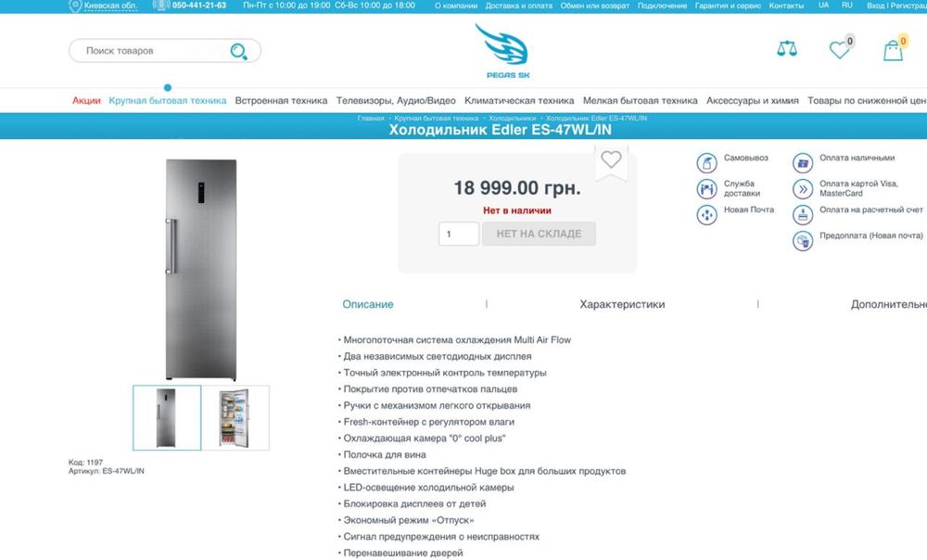927x560 pixels.
Task: Click the location pin icon near Киевская обл.
Action: pos(75,6)
